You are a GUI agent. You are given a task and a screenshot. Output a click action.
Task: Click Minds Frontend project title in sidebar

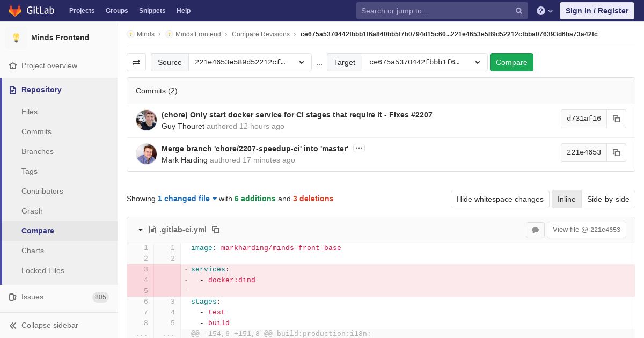pos(60,38)
